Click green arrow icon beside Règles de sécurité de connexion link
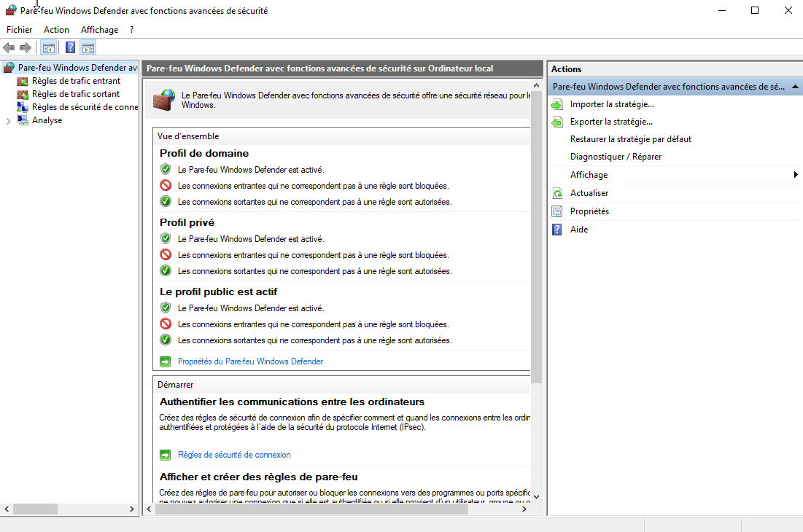The image size is (803, 532). click(166, 455)
